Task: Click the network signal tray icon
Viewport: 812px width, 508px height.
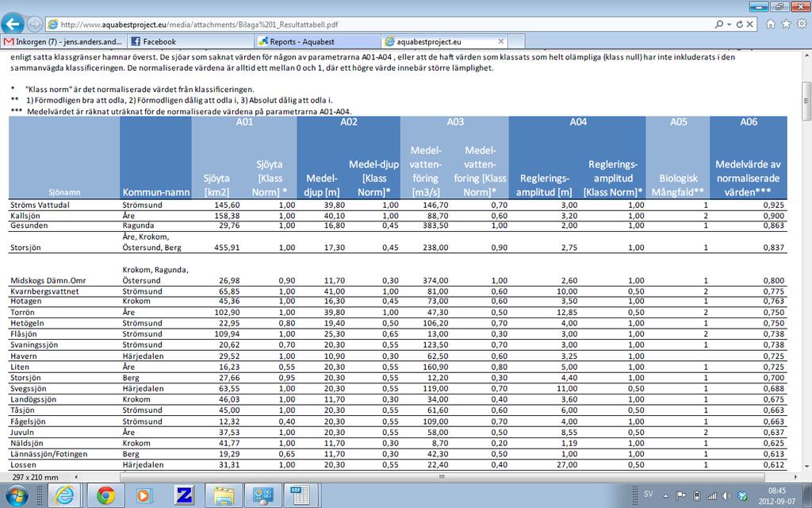Action: click(711, 495)
